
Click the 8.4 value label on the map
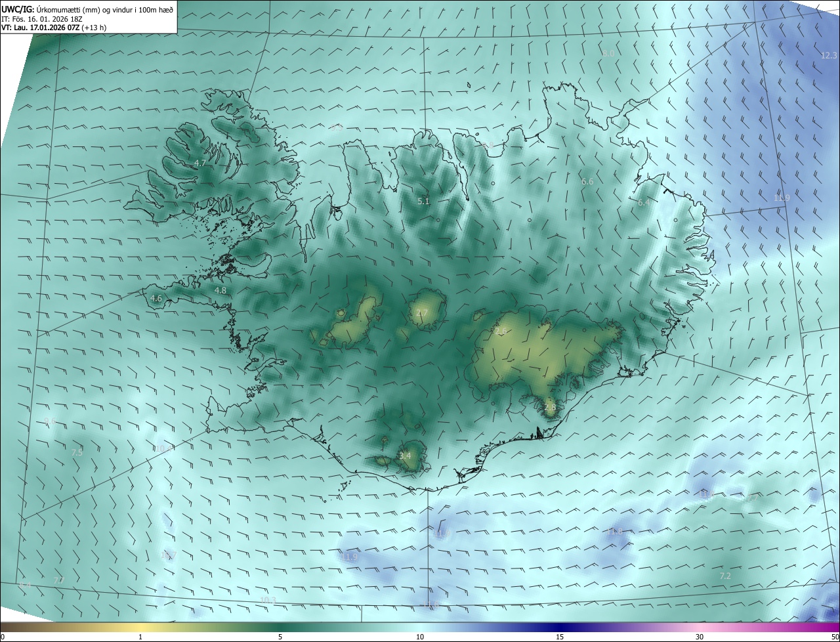[25, 585]
